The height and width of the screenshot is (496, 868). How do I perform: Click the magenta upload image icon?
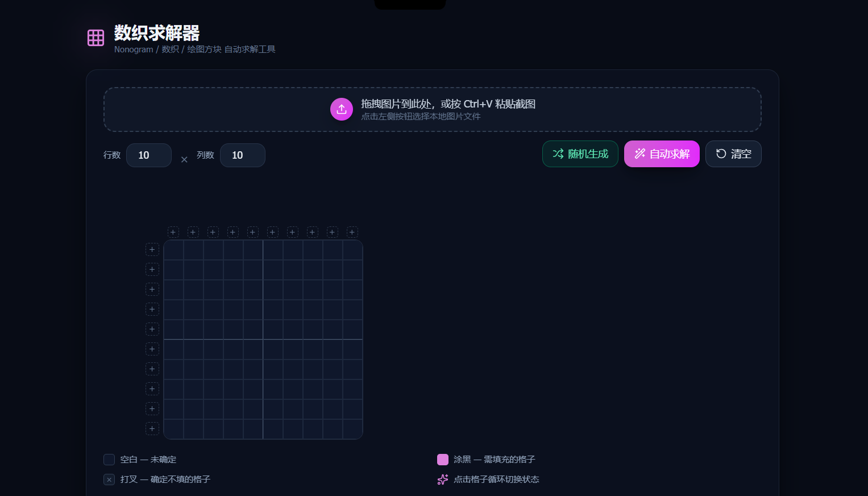[342, 109]
